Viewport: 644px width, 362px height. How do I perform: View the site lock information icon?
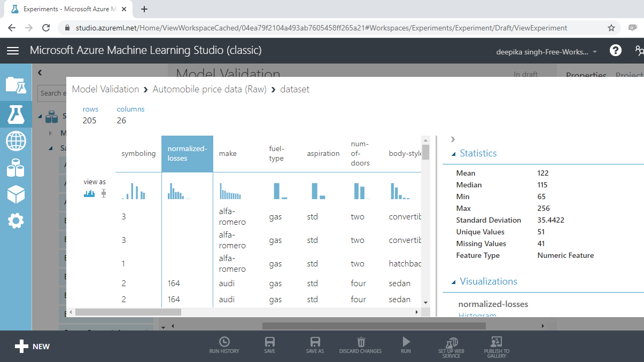[x=67, y=28]
